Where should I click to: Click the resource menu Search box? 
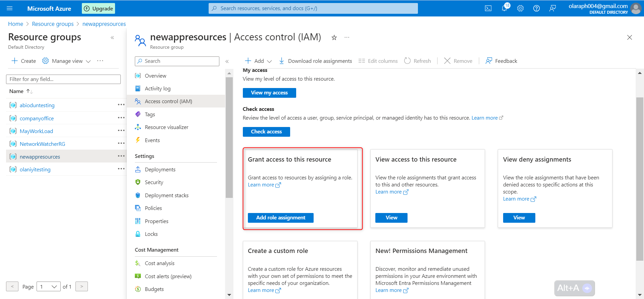tap(177, 61)
